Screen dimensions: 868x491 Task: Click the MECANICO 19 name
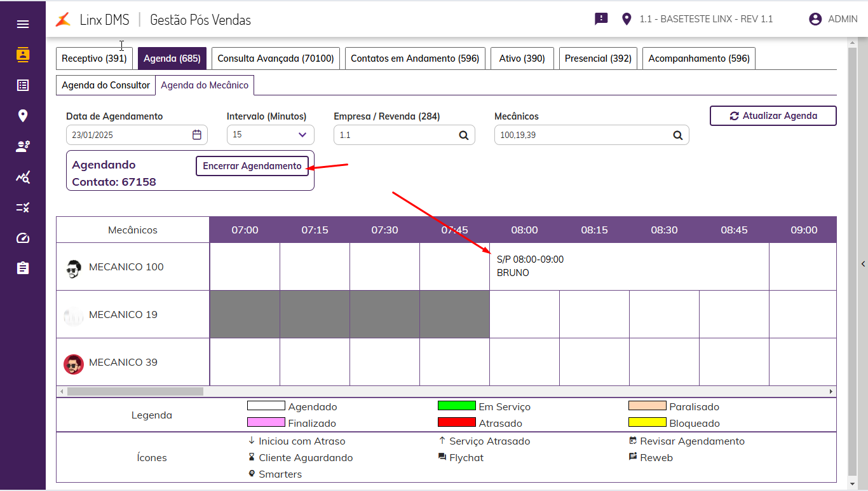click(123, 315)
